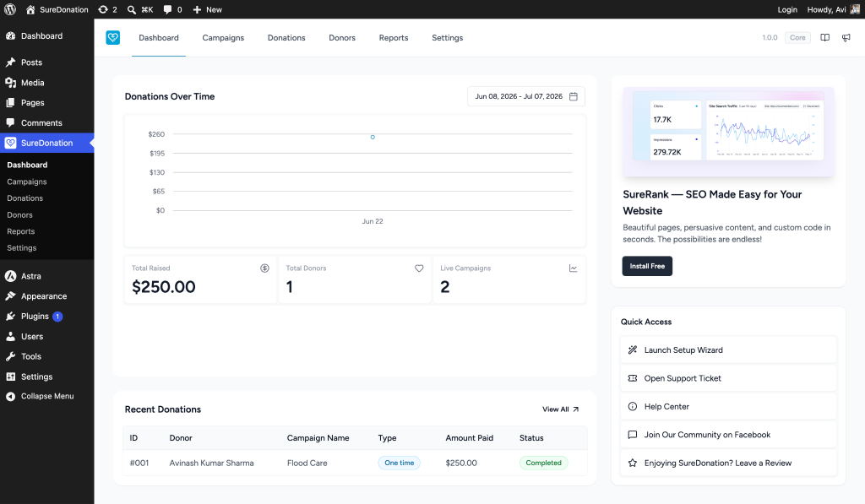Open Donations in the sidebar submenu
865x504 pixels.
click(x=24, y=198)
